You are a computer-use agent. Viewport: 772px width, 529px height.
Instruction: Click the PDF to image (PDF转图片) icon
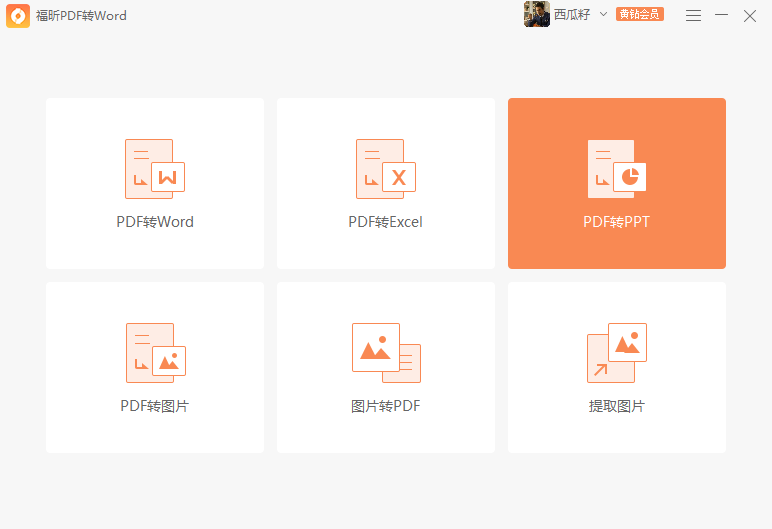click(155, 352)
